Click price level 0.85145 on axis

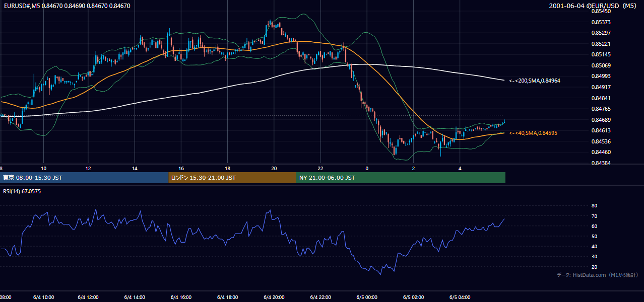[601, 54]
